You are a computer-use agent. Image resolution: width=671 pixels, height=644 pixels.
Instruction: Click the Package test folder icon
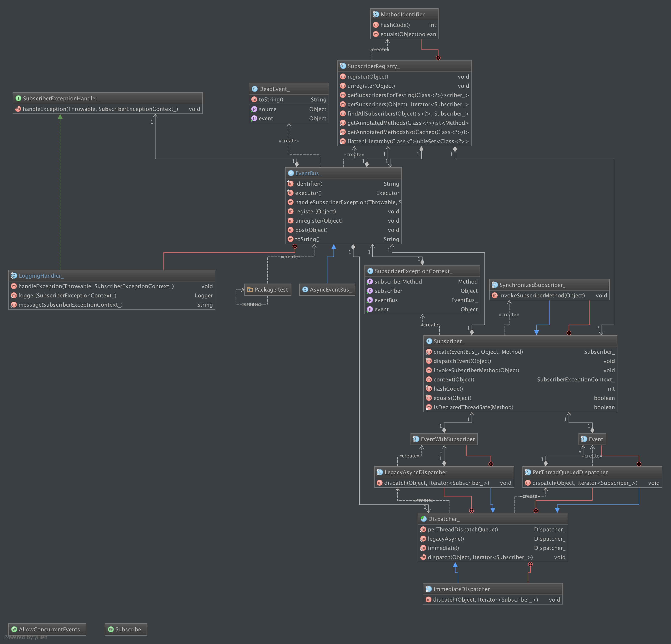coord(250,289)
